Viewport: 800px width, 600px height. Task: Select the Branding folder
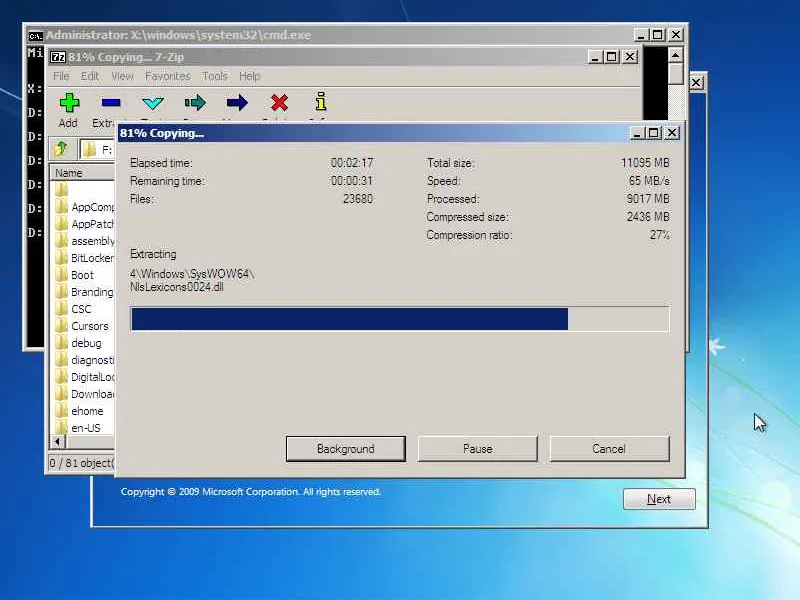click(x=85, y=292)
